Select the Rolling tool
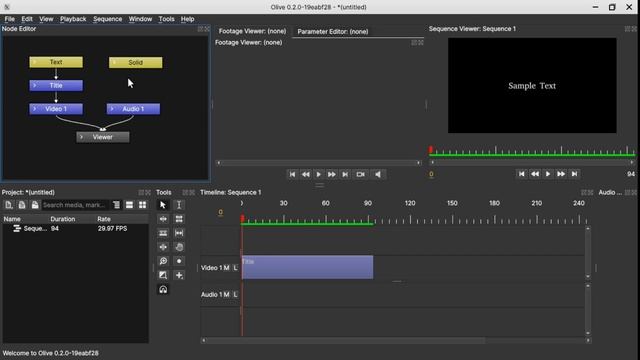Image resolution: width=640 pixels, height=360 pixels. 179,219
